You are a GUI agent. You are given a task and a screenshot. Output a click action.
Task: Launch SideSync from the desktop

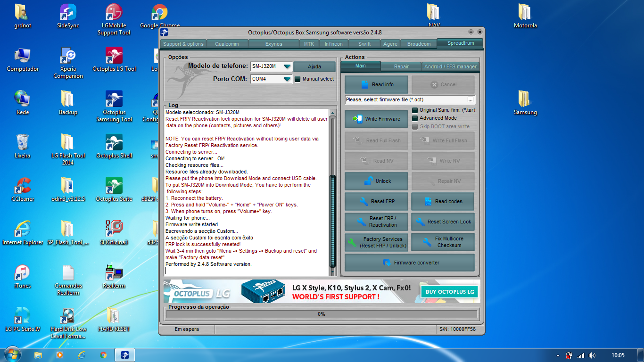coord(68,16)
